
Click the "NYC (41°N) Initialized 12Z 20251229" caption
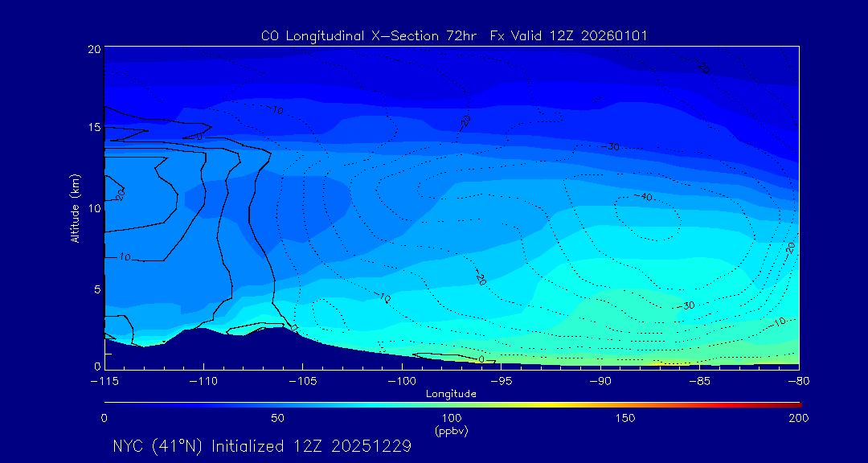(262, 446)
